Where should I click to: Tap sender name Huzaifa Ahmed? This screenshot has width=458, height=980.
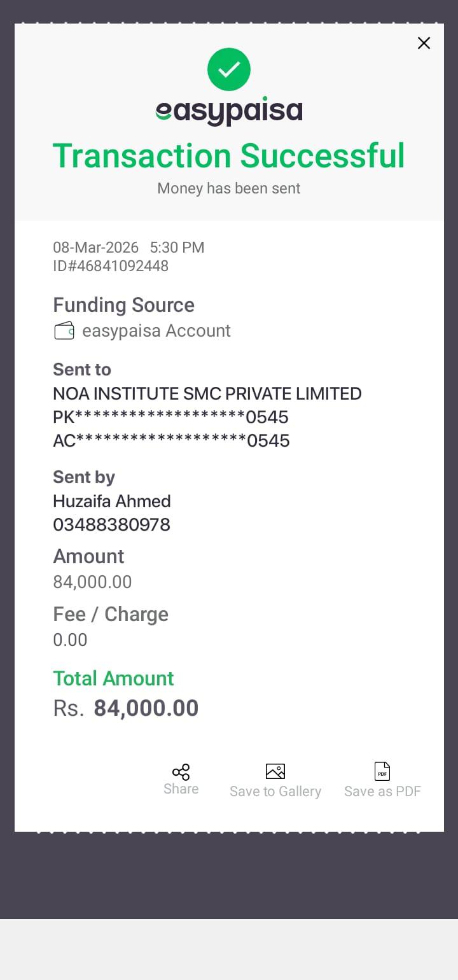click(x=112, y=501)
